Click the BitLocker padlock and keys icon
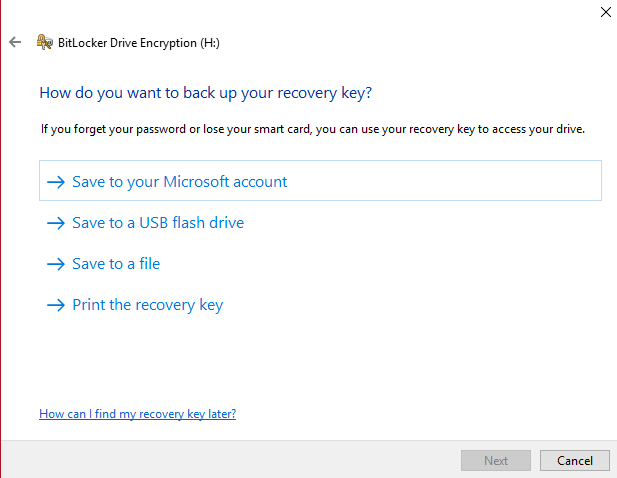617x478 pixels. 44,42
